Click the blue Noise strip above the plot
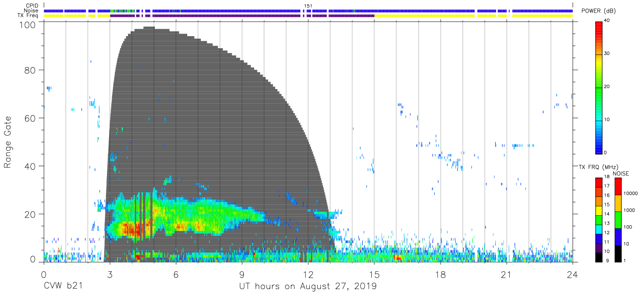This screenshot has width=644, height=297. point(308,10)
